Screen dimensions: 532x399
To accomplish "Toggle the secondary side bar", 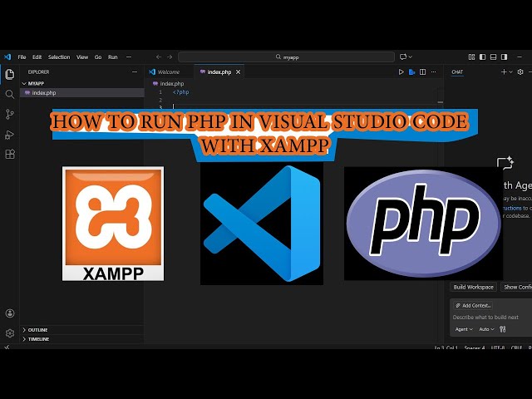I will coord(505,57).
